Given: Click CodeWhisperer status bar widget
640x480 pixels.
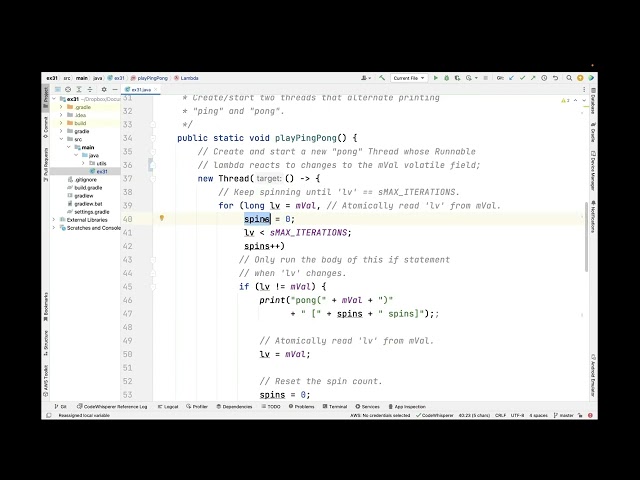Looking at the screenshot, I should [x=435, y=416].
